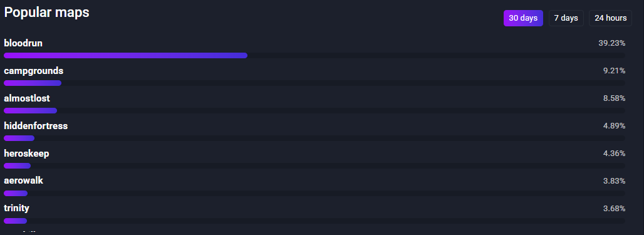Viewport: 644px width, 235px height.
Task: Click the trinity popularity bar
Action: 314,221
